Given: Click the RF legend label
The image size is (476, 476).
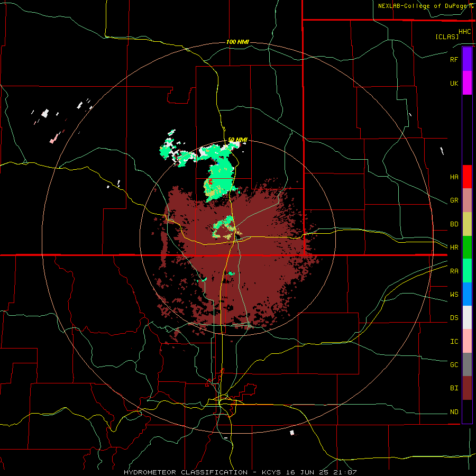Looking at the screenshot, I should (454, 59).
